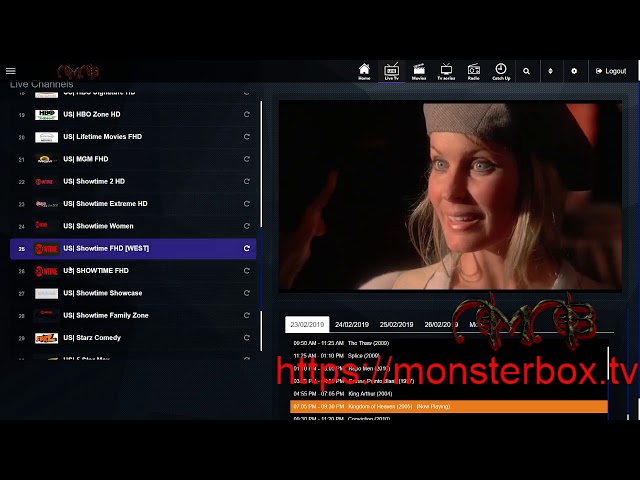Select US| Showtime Showcase channel
This screenshot has width=640, height=480.
tap(133, 293)
